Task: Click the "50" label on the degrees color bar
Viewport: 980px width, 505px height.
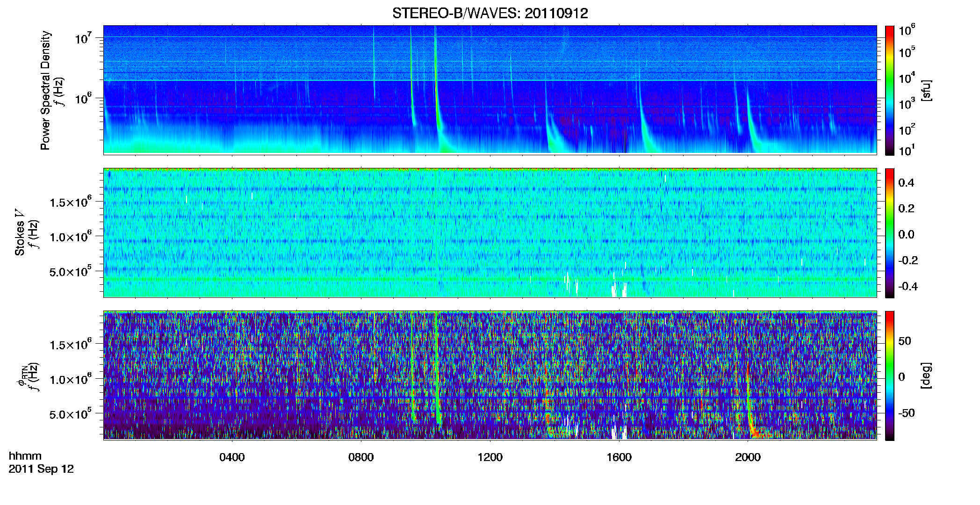Action: [905, 341]
